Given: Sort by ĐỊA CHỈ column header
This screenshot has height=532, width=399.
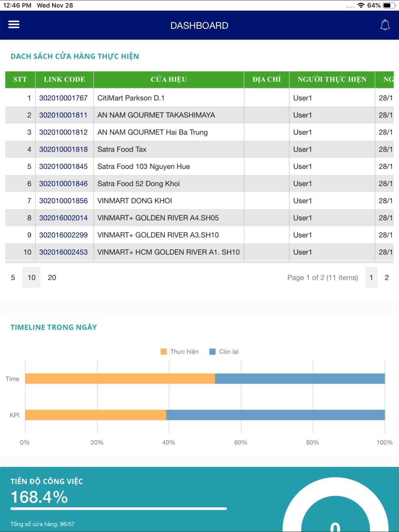Looking at the screenshot, I should (267, 80).
